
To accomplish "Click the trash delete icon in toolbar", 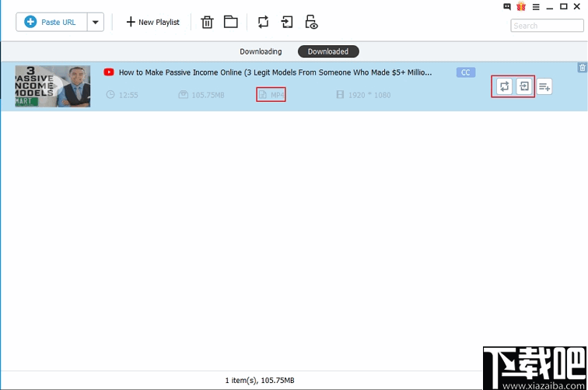I will pos(207,22).
